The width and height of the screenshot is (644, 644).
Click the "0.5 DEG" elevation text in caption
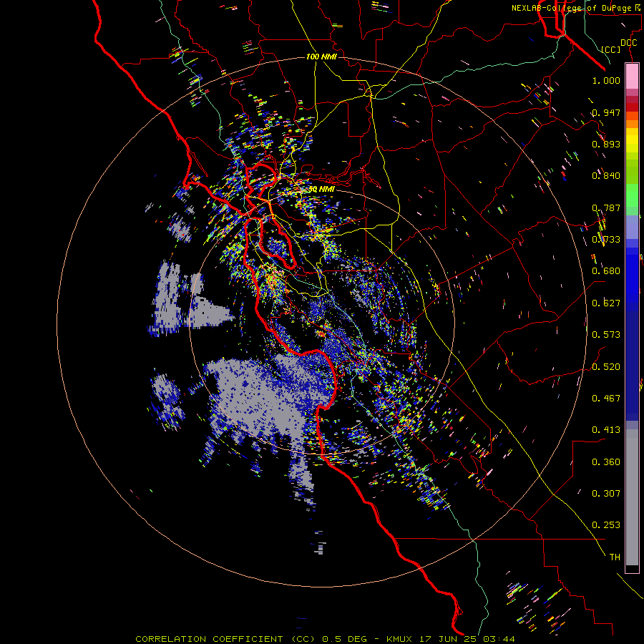tap(344, 639)
